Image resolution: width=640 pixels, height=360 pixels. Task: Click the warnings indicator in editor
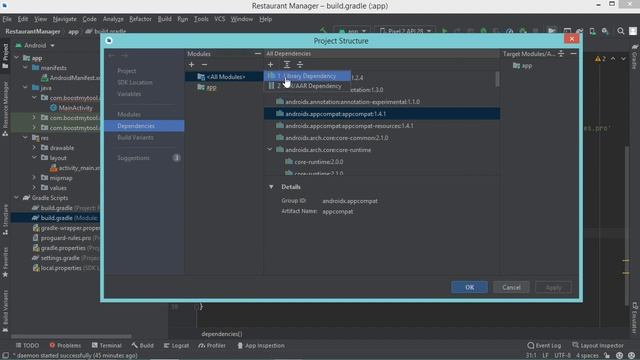tap(600, 59)
